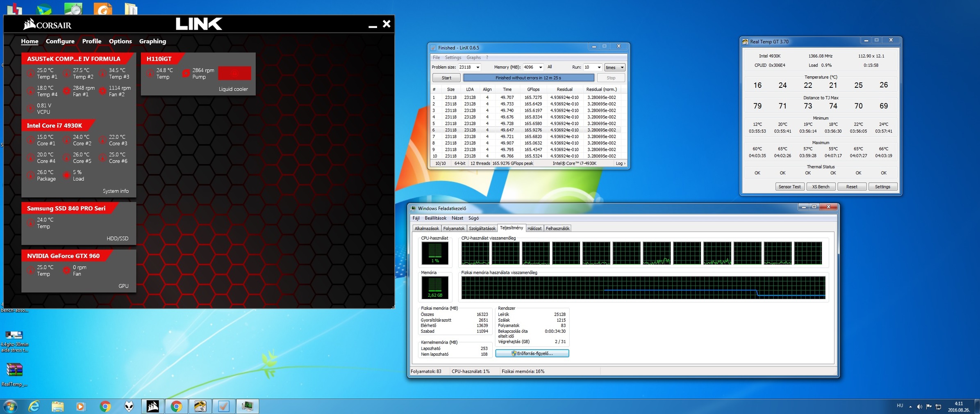Click the CPU Package temperature icon
The width and height of the screenshot is (980, 414).
click(31, 176)
